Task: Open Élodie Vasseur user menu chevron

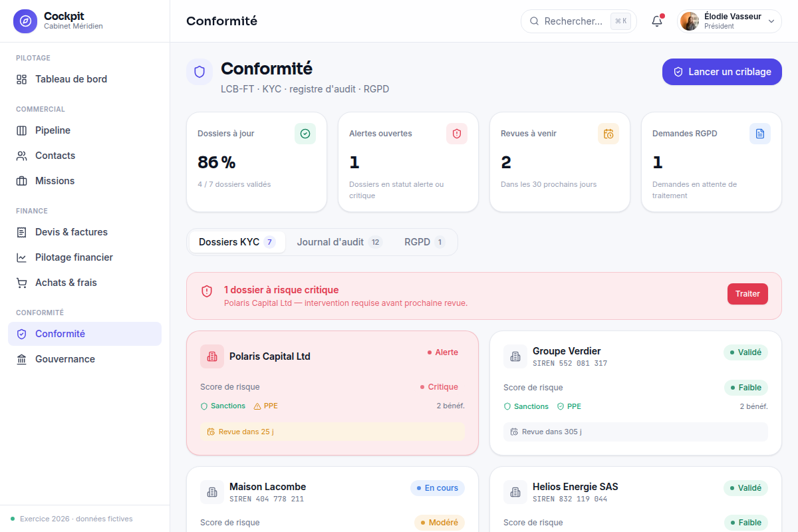Action: (771, 21)
